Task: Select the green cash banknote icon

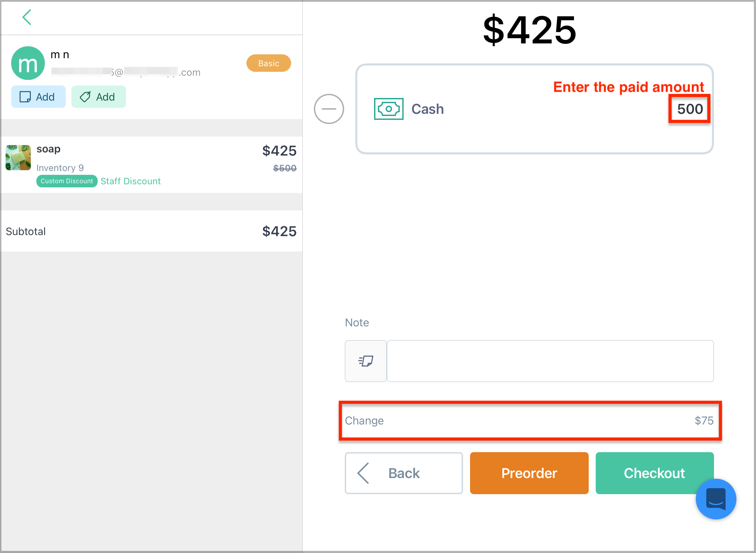Action: 388,109
